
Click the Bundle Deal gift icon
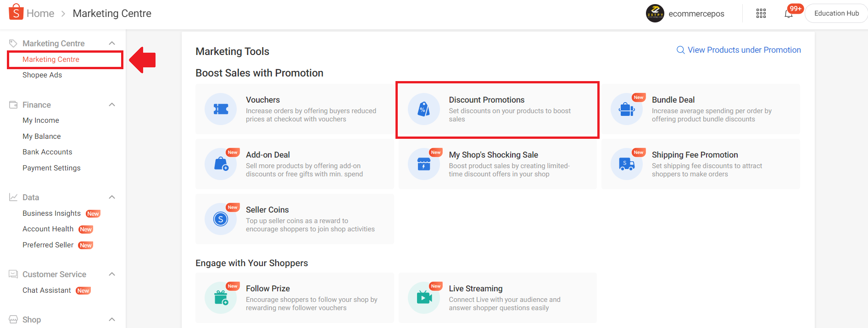[x=627, y=109]
